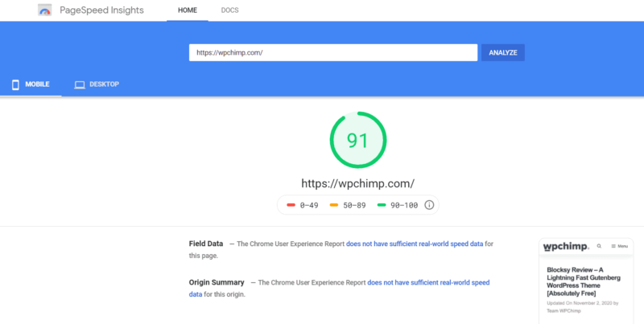
Task: Click the score legend info icon
Action: coord(429,205)
